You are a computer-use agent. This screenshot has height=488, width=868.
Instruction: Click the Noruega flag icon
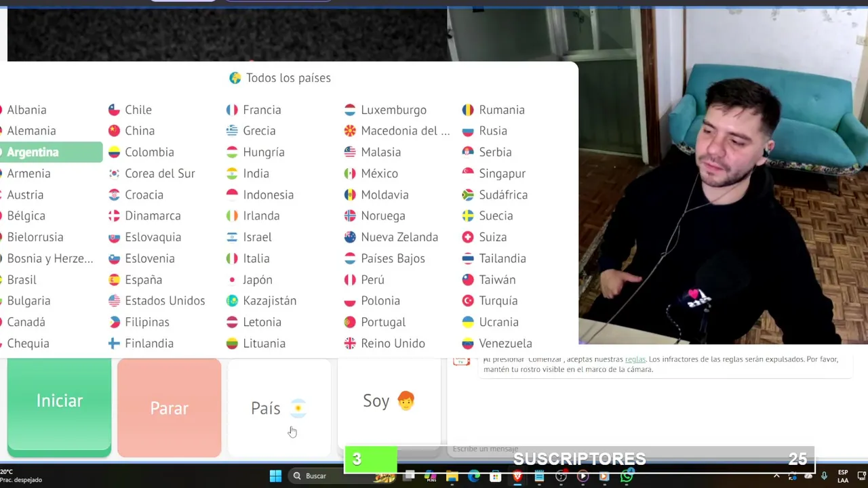pyautogui.click(x=350, y=216)
